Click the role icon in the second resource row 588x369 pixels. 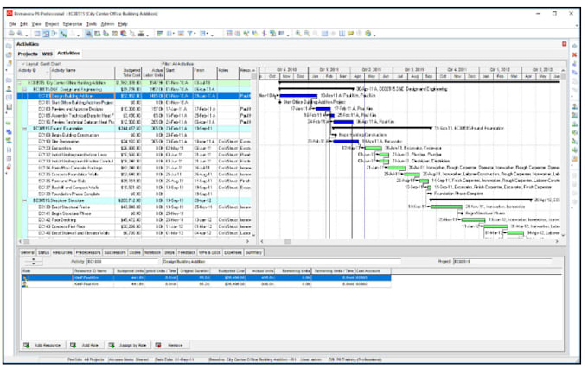(25, 284)
